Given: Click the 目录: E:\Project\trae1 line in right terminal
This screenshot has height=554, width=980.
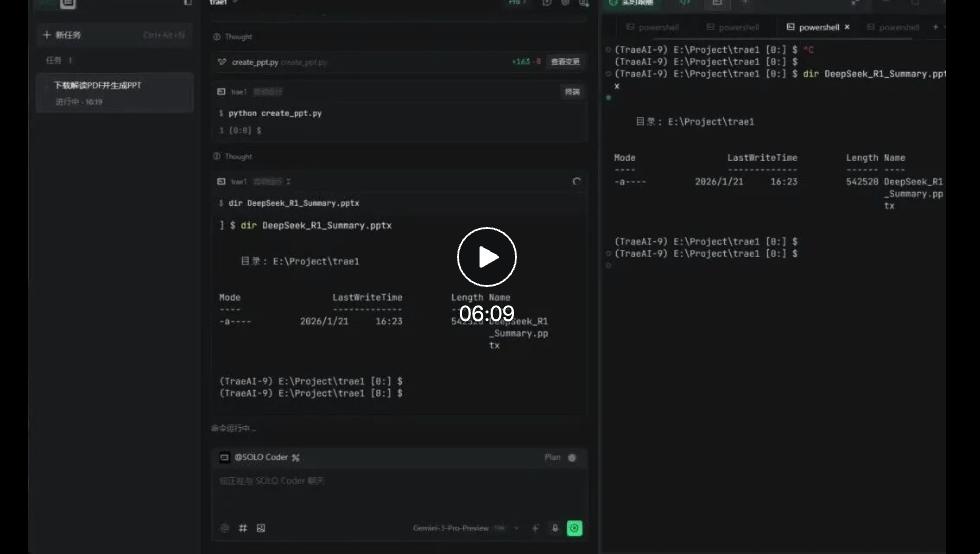Looking at the screenshot, I should [x=694, y=122].
